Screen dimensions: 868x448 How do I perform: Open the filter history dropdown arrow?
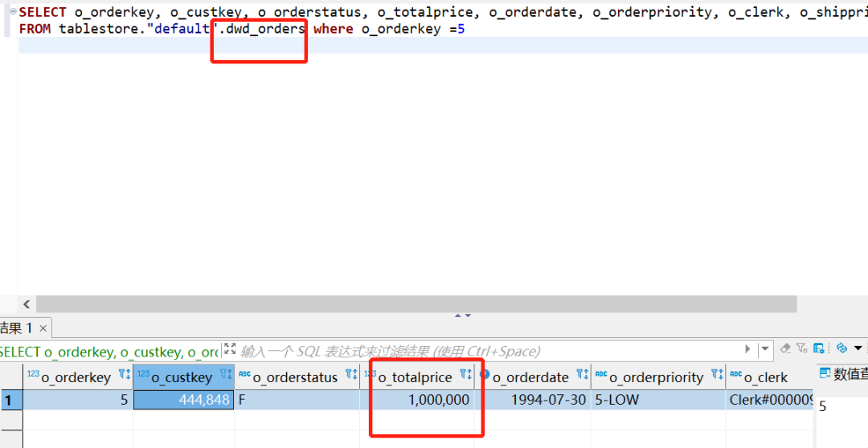click(765, 349)
